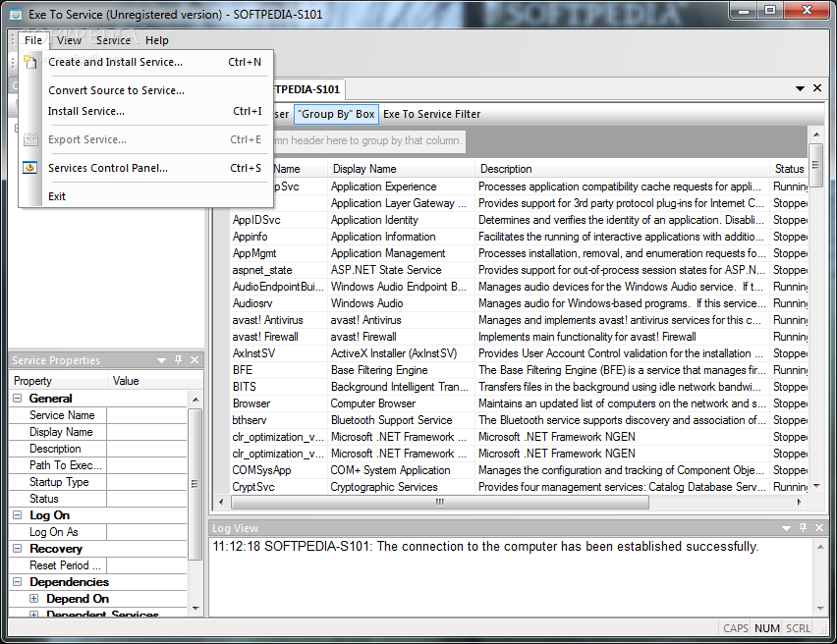Click the Service Name value field
Screen dimensions: 837x644
click(146, 415)
